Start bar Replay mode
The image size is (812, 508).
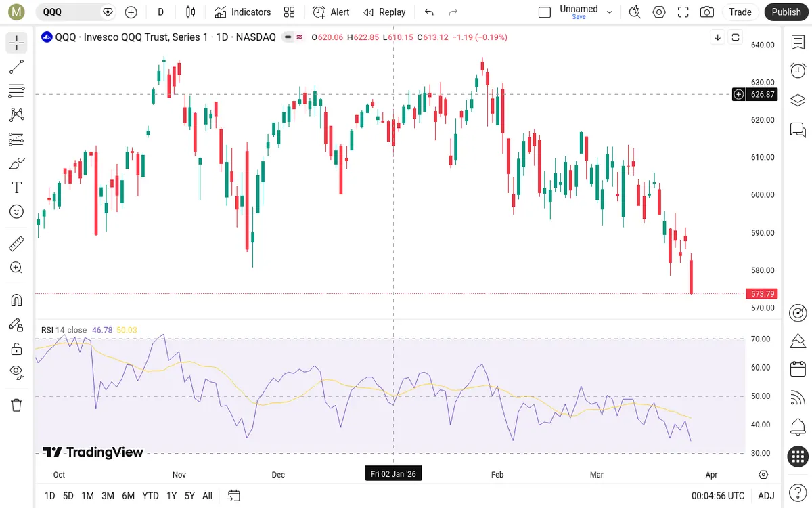[x=384, y=12]
